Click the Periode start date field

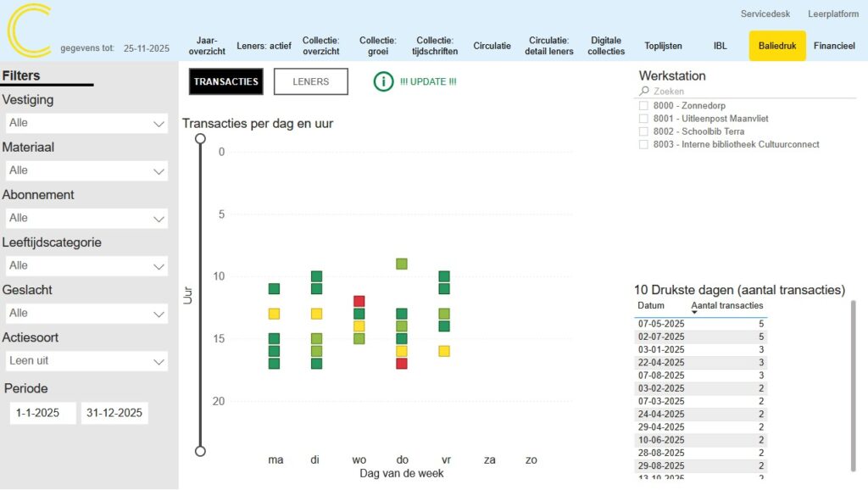43,414
